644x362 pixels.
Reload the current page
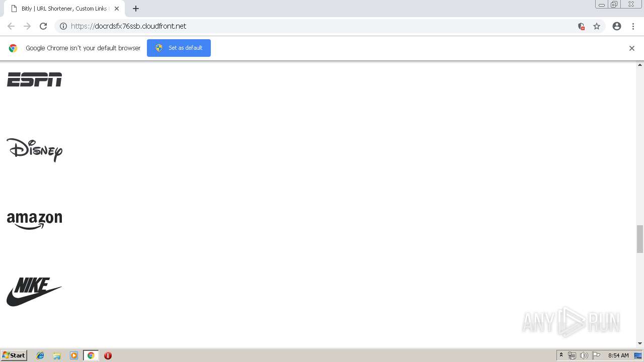coord(43,26)
